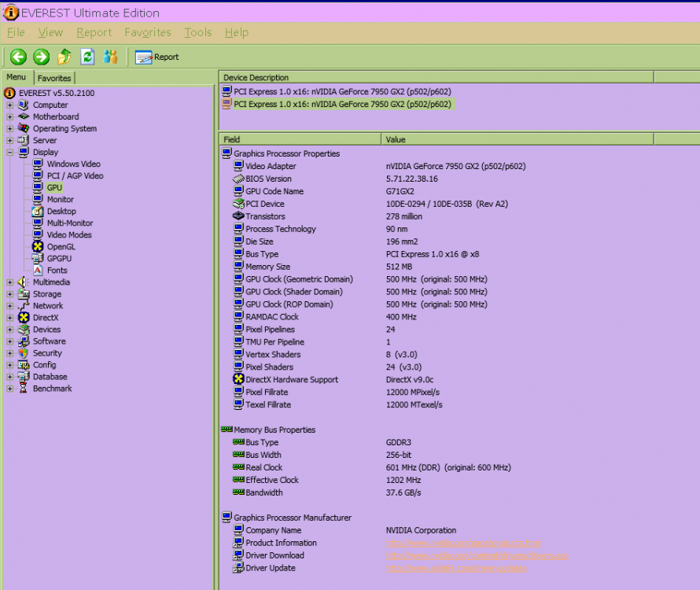This screenshot has width=700, height=590.
Task: Click the Desktop tree icon
Action: click(38, 212)
